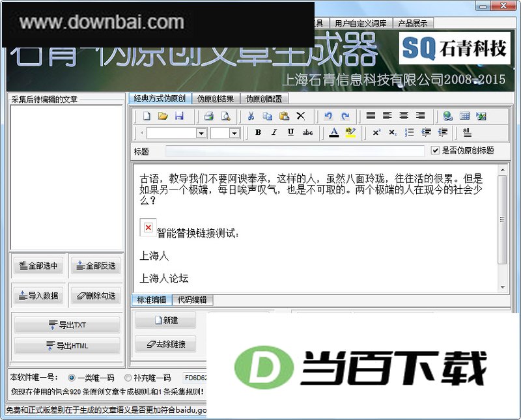Export articles with 导出TXT button
Viewport: 521px width, 420px height.
(x=67, y=325)
